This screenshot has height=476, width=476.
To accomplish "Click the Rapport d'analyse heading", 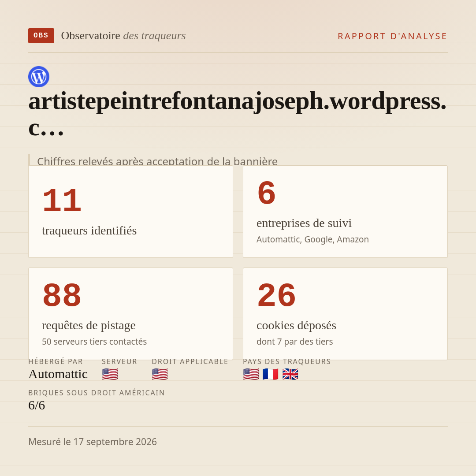I will coord(393,36).
